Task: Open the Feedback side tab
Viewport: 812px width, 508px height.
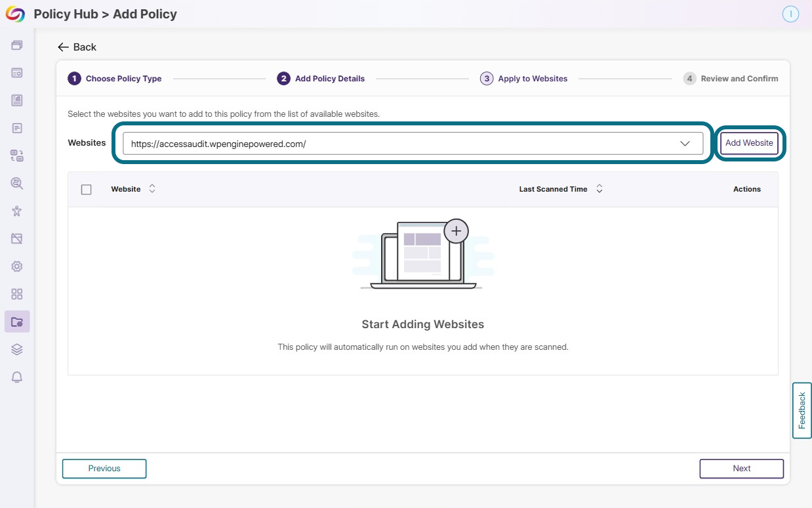Action: [x=802, y=410]
